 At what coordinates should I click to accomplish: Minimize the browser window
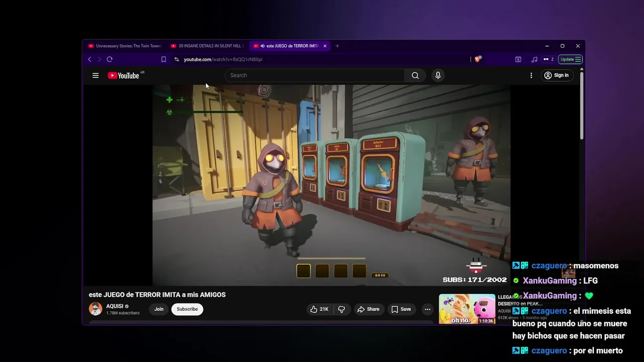[547, 46]
